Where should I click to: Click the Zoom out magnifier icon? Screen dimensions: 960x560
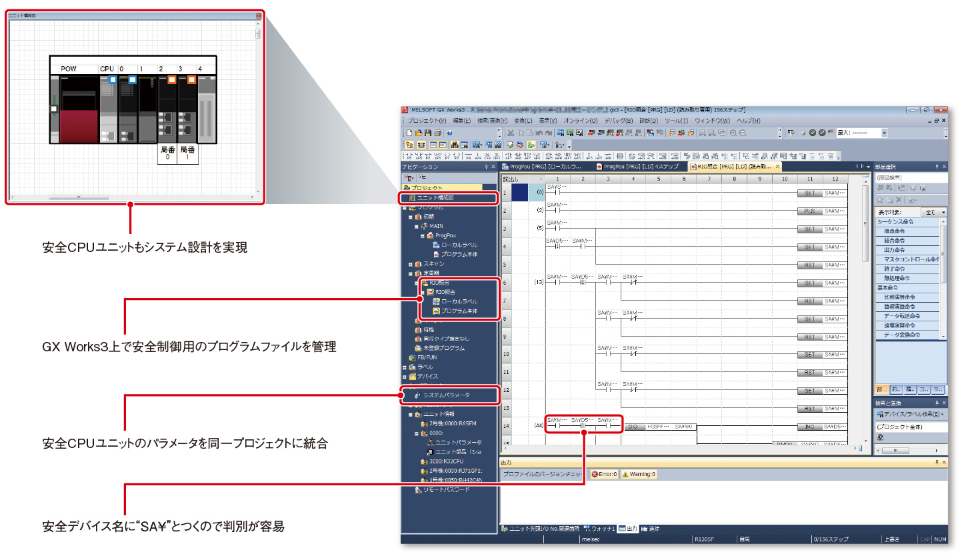click(743, 133)
